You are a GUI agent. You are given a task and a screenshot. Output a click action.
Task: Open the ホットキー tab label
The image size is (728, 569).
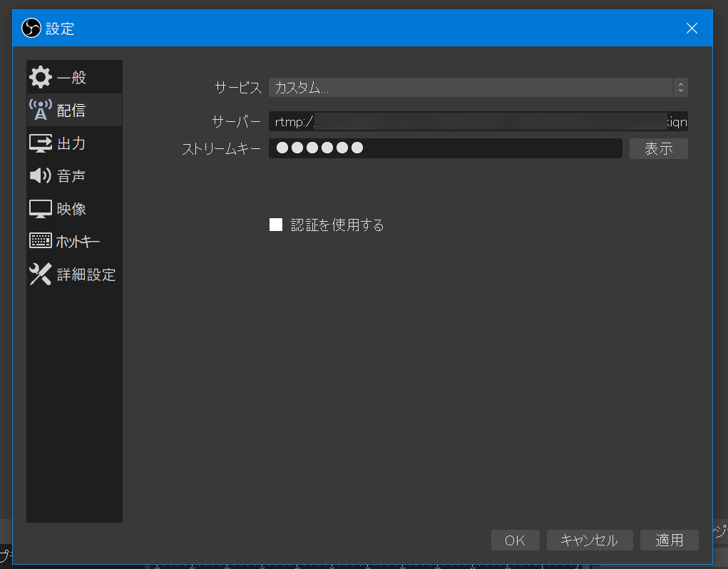78,241
